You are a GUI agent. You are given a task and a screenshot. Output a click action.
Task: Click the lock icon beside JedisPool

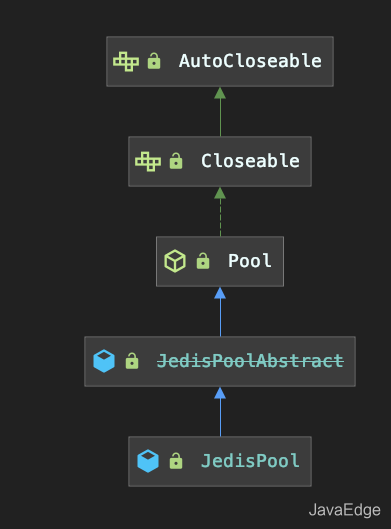click(176, 461)
